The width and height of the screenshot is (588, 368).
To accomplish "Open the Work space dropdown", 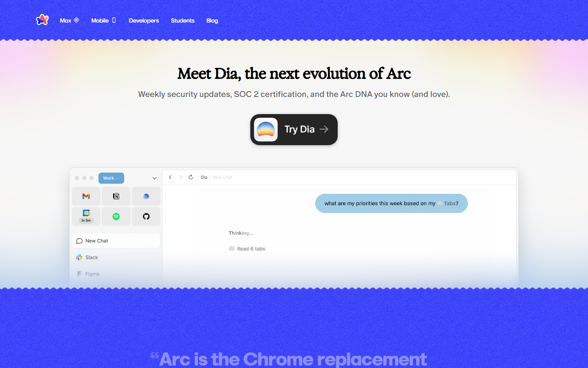I will [111, 178].
